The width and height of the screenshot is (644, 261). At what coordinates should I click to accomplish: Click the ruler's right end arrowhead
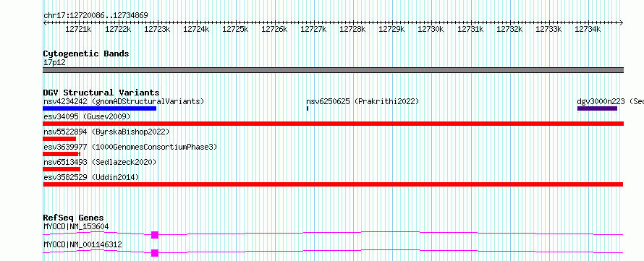coord(622,23)
